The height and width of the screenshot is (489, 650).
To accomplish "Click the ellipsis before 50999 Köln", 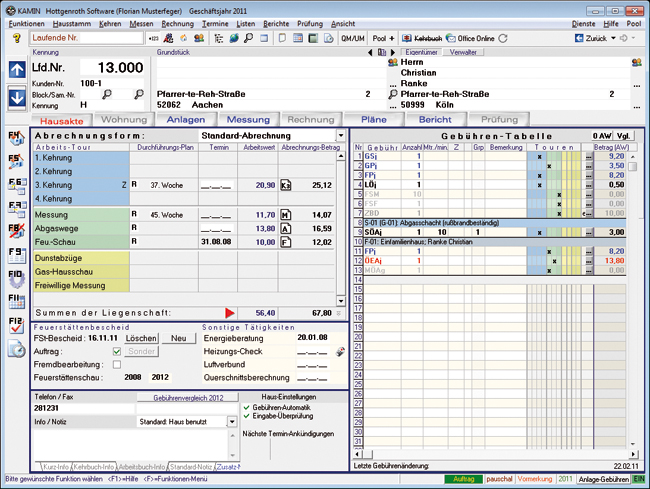I will pos(392,106).
